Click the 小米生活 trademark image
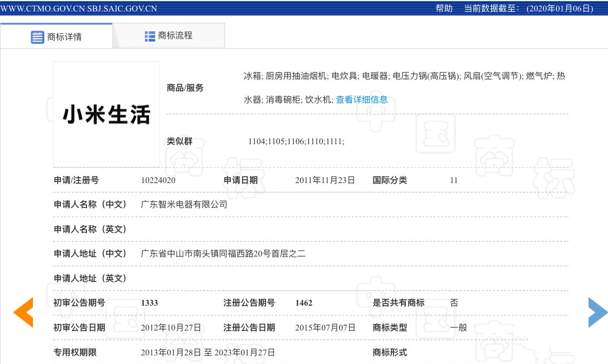The height and width of the screenshot is (364, 608). click(106, 114)
